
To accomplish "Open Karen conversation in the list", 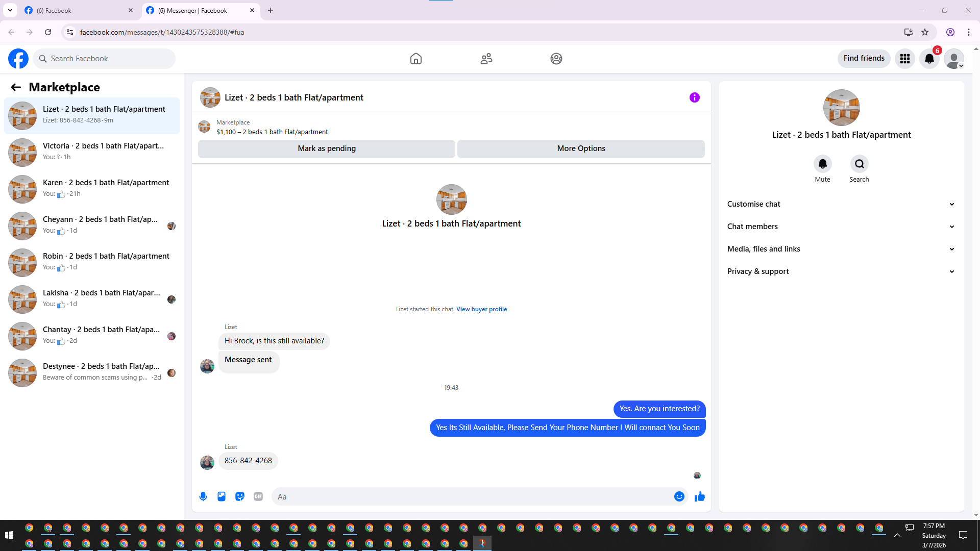I will [92, 189].
